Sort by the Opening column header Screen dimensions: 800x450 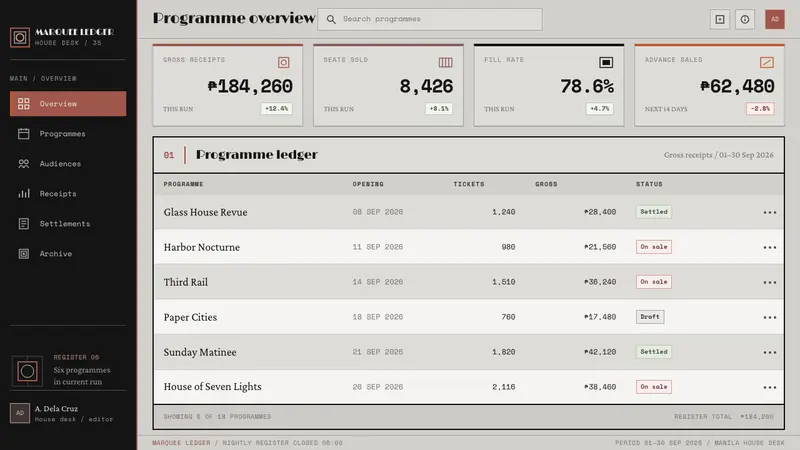coord(368,184)
